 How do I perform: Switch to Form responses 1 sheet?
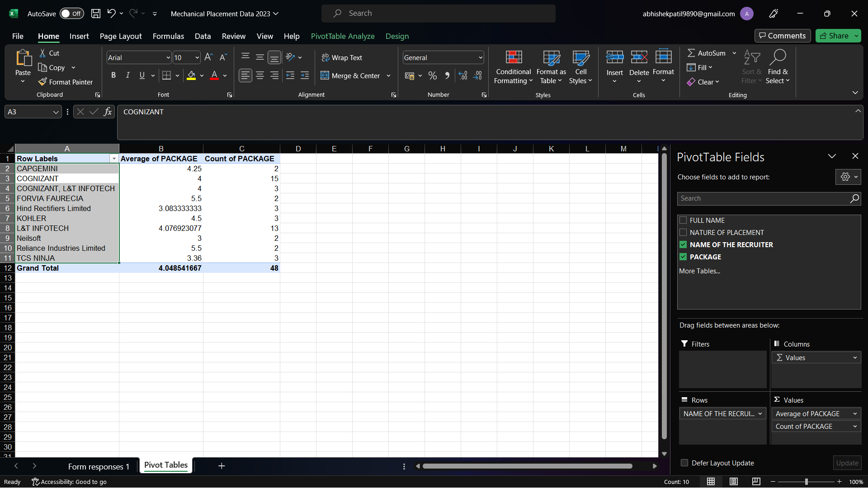[x=99, y=466]
